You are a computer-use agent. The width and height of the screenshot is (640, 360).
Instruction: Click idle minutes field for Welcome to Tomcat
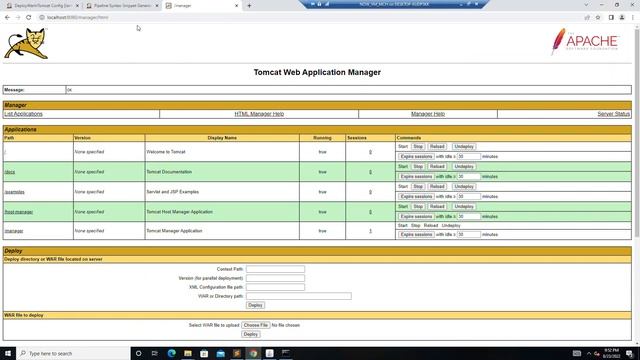469,157
